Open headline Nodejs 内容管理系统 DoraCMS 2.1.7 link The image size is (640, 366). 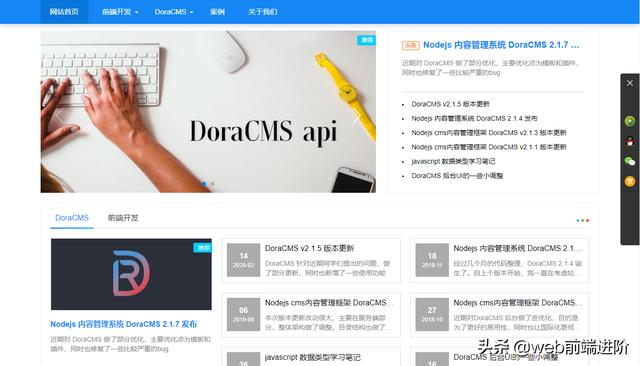click(x=501, y=45)
